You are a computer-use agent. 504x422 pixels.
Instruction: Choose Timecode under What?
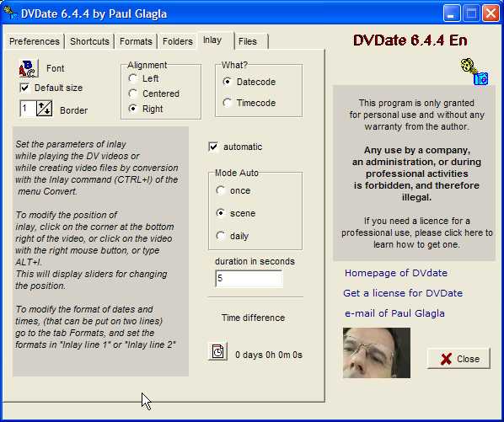tap(227, 103)
